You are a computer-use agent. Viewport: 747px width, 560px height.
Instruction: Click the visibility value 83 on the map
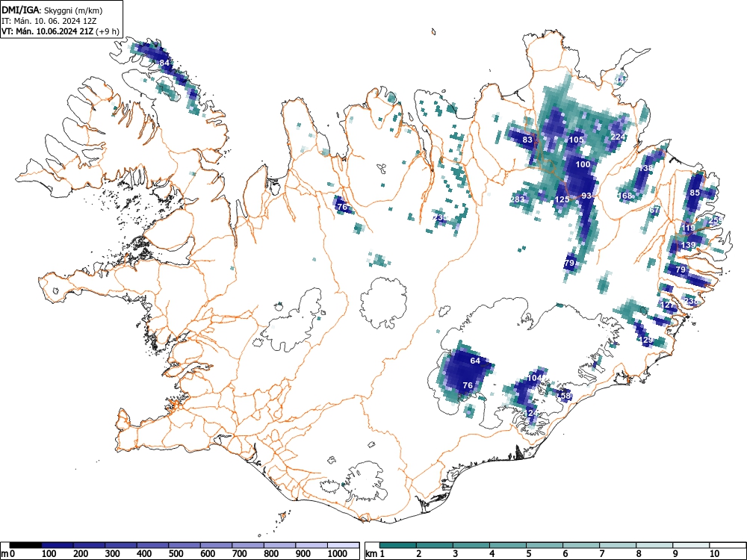point(527,140)
